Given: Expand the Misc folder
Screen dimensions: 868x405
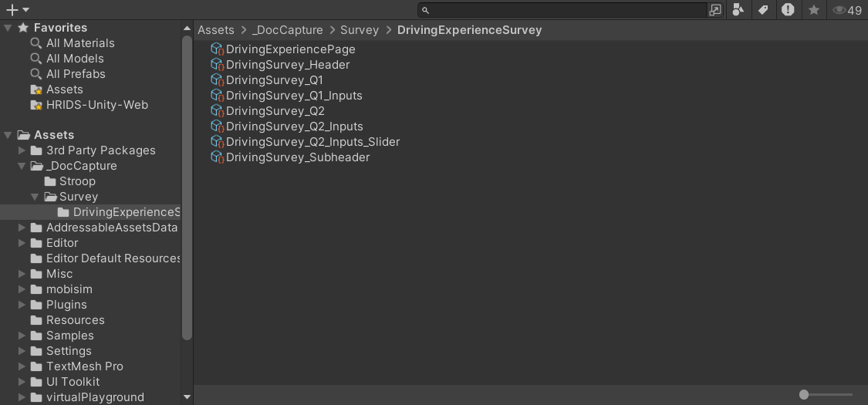Looking at the screenshot, I should [x=22, y=275].
